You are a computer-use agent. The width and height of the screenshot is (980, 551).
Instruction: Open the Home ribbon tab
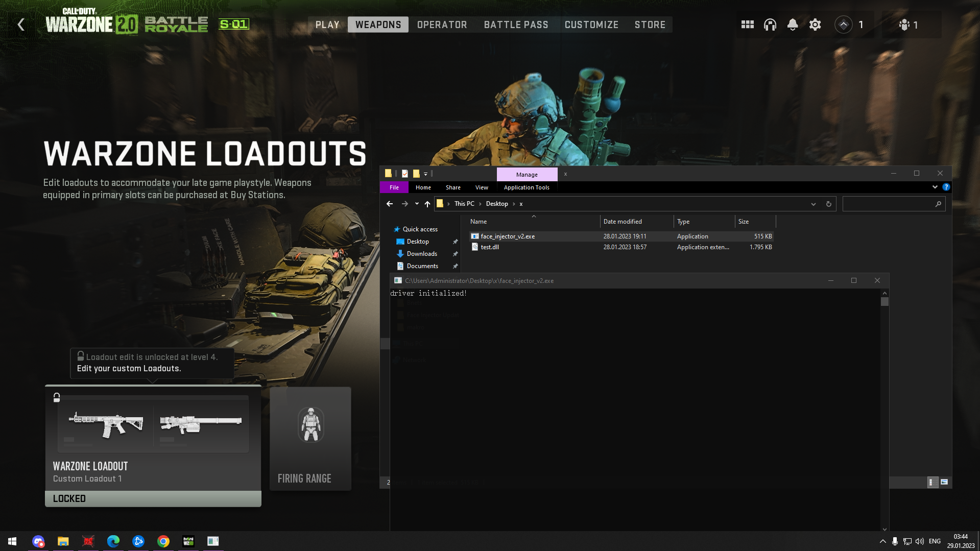click(423, 187)
